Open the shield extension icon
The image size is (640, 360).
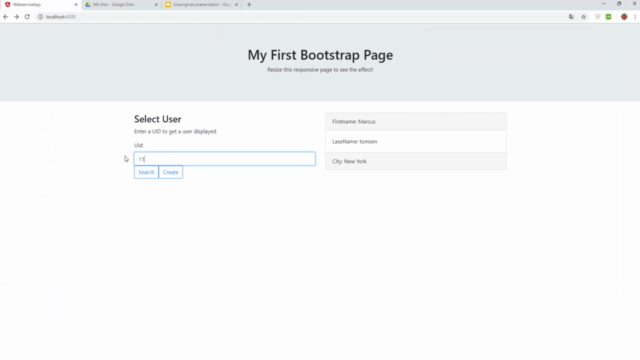(598, 17)
